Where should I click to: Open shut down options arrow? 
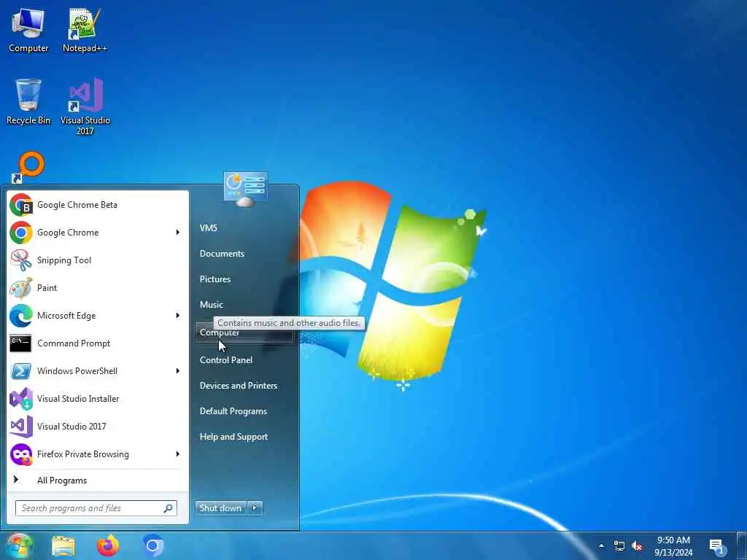(255, 508)
